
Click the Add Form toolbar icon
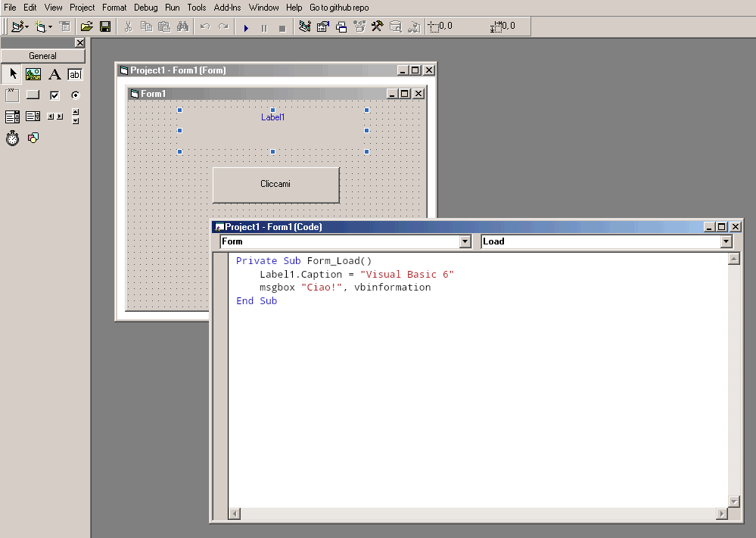tap(41, 26)
